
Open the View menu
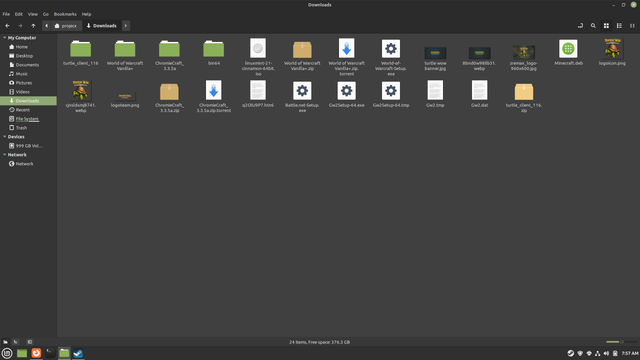[33, 14]
